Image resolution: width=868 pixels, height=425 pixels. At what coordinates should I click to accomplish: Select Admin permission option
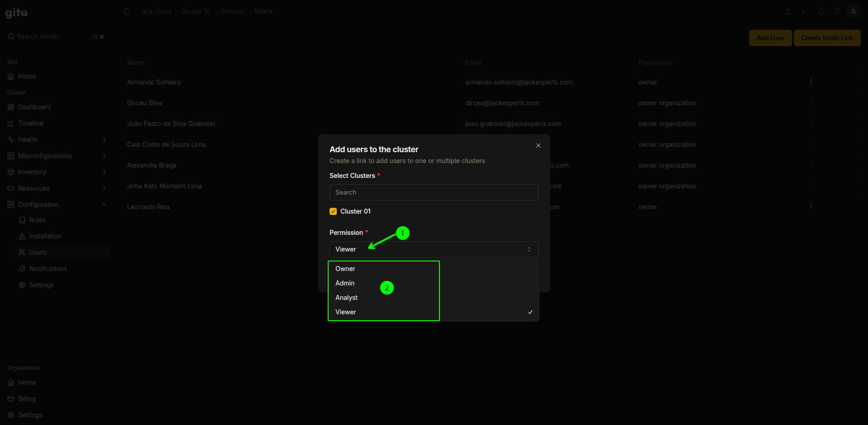[x=434, y=283]
